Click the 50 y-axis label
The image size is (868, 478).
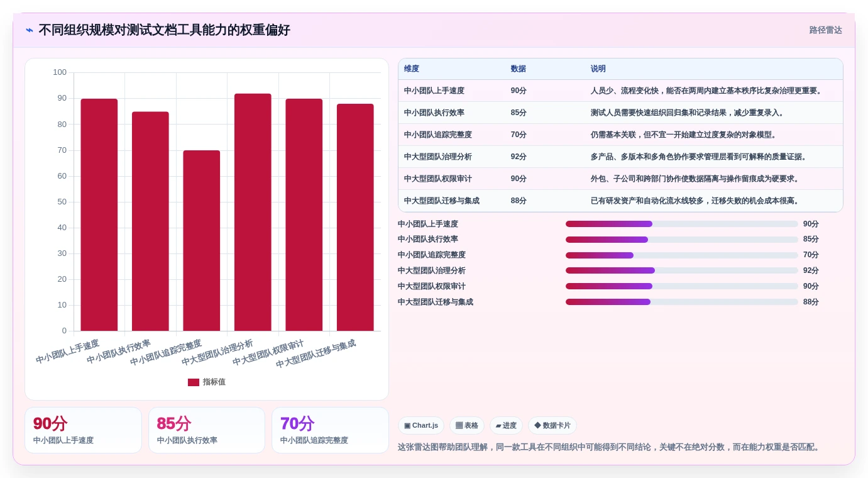(x=62, y=202)
